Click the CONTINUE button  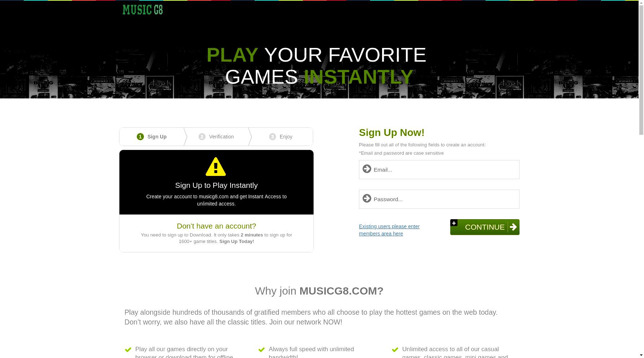point(485,227)
